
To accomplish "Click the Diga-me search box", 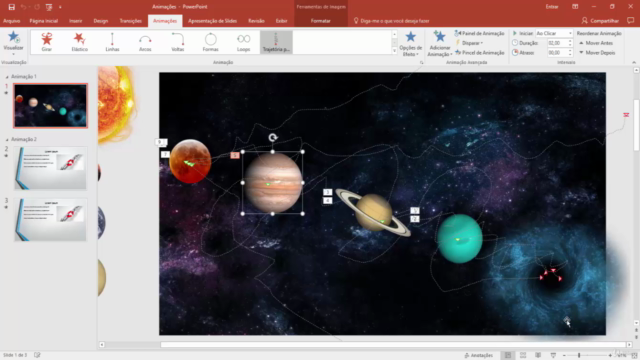I will (391, 21).
